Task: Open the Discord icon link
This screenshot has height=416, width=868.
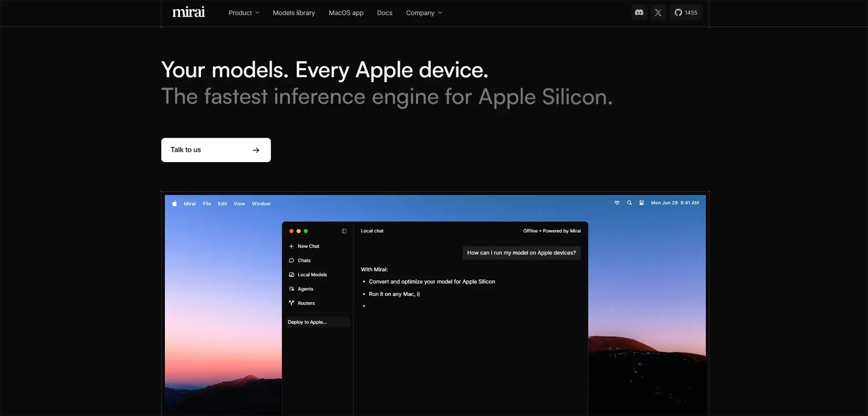Action: point(639,13)
